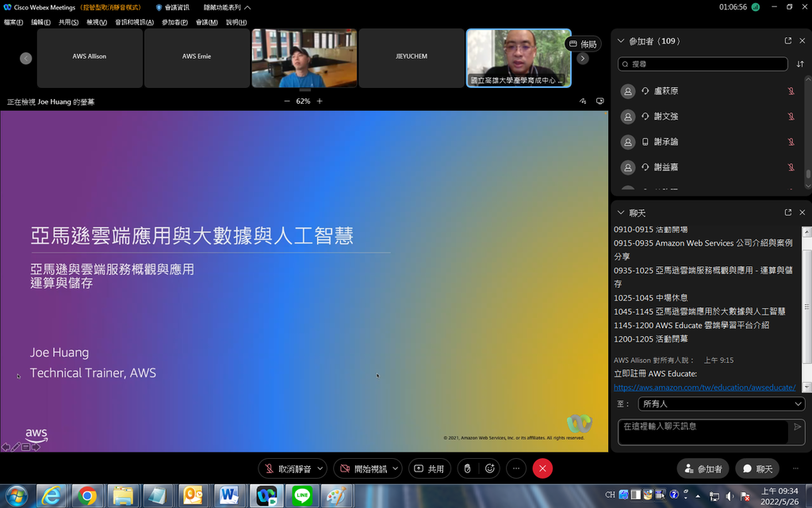Viewport: 812px width, 508px height.
Task: Click the green connection status icon near timer
Action: [x=756, y=7]
